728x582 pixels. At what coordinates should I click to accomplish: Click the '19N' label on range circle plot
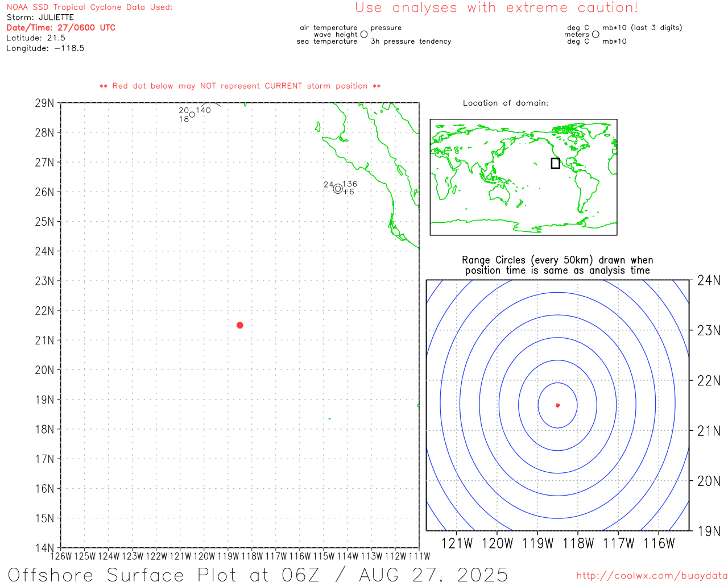(x=709, y=531)
